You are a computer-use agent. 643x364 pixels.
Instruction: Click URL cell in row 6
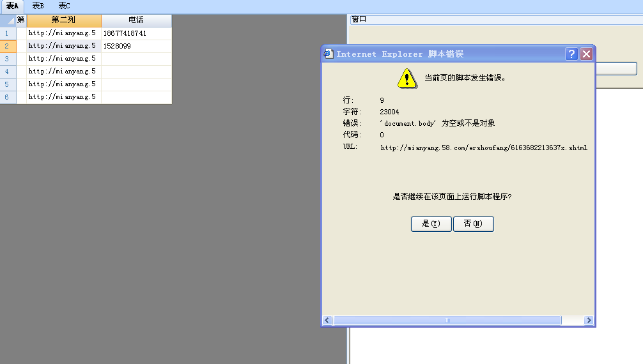pyautogui.click(x=63, y=96)
